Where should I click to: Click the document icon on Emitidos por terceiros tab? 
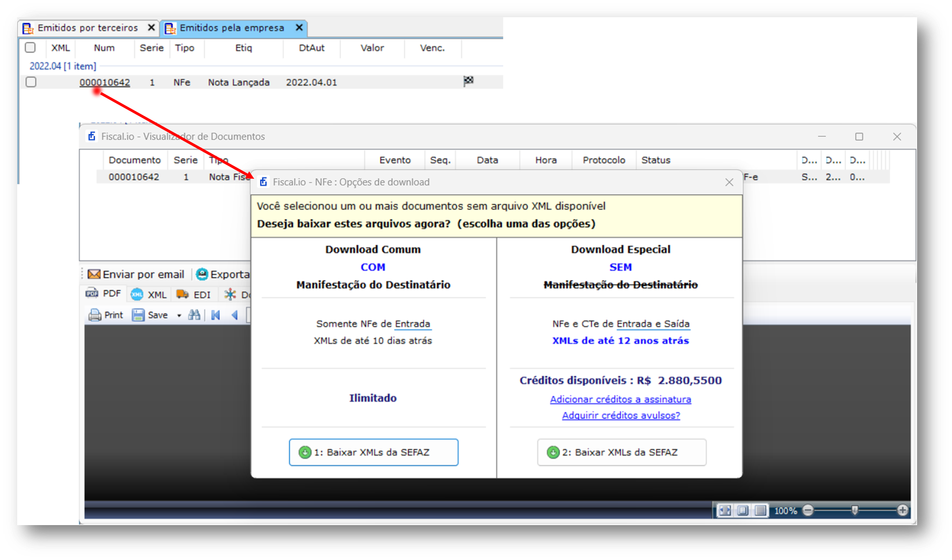[x=28, y=28]
